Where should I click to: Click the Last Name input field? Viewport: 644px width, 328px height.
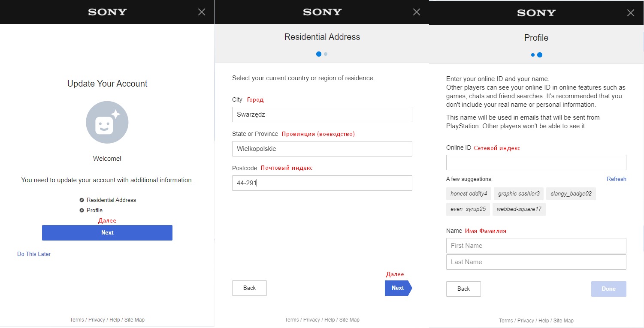[536, 262]
